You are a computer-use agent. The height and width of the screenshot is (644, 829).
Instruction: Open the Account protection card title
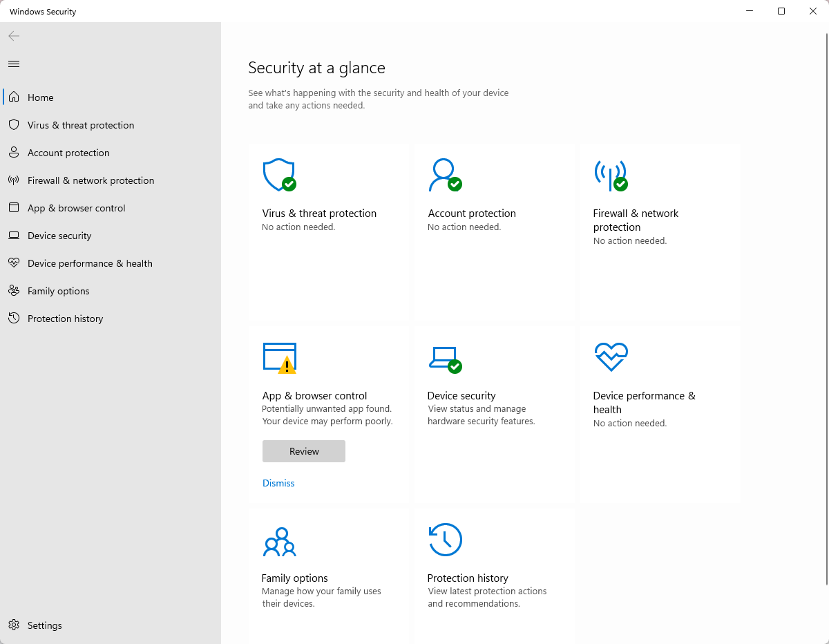472,214
